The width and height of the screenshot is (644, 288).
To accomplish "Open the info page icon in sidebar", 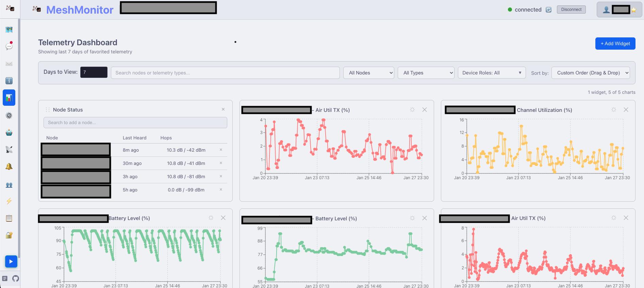I will 9,81.
